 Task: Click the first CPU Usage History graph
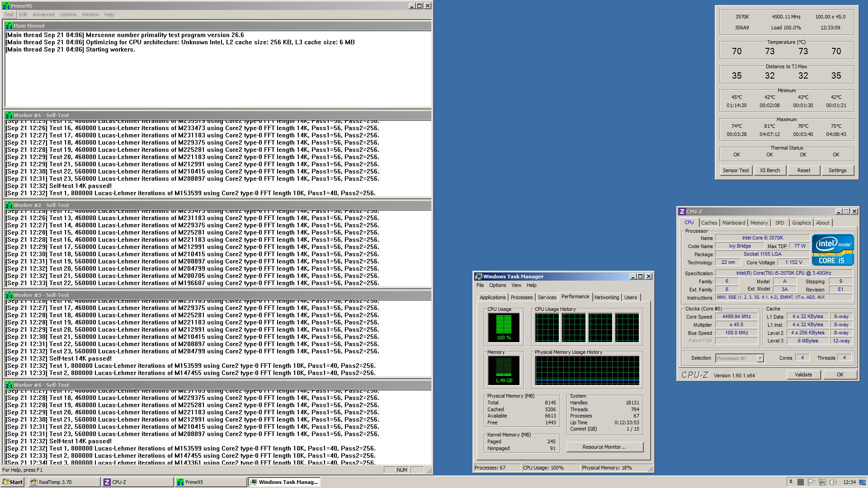pyautogui.click(x=547, y=327)
